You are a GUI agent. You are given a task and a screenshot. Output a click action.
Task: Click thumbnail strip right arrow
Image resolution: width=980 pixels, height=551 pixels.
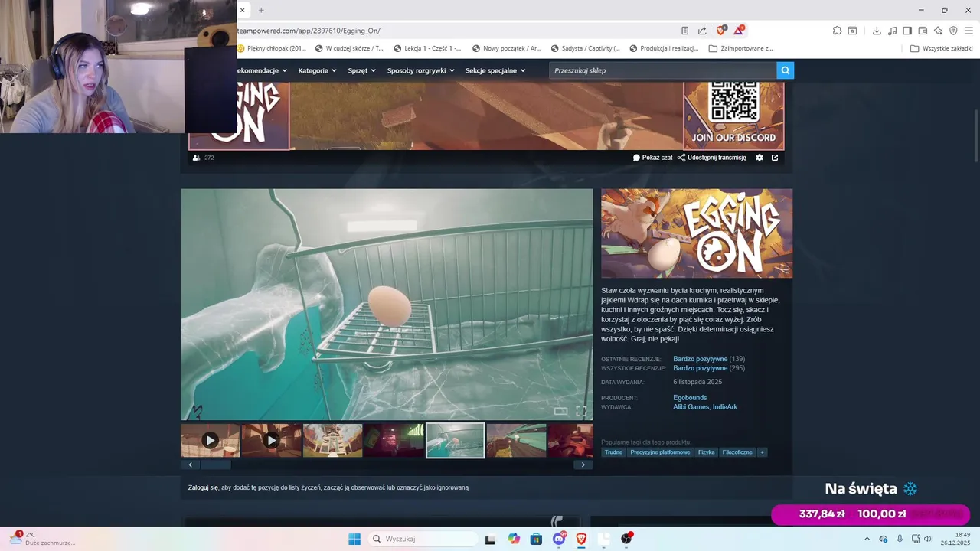(583, 465)
